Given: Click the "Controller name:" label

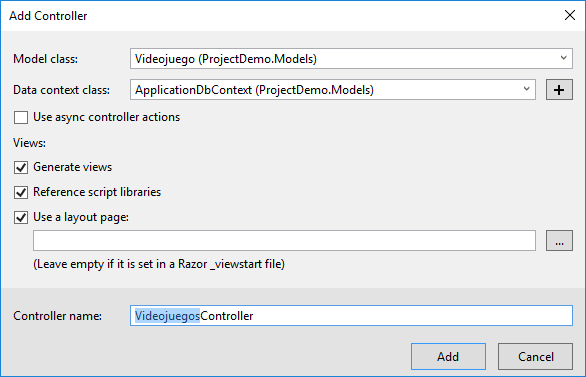Looking at the screenshot, I should coord(57,316).
